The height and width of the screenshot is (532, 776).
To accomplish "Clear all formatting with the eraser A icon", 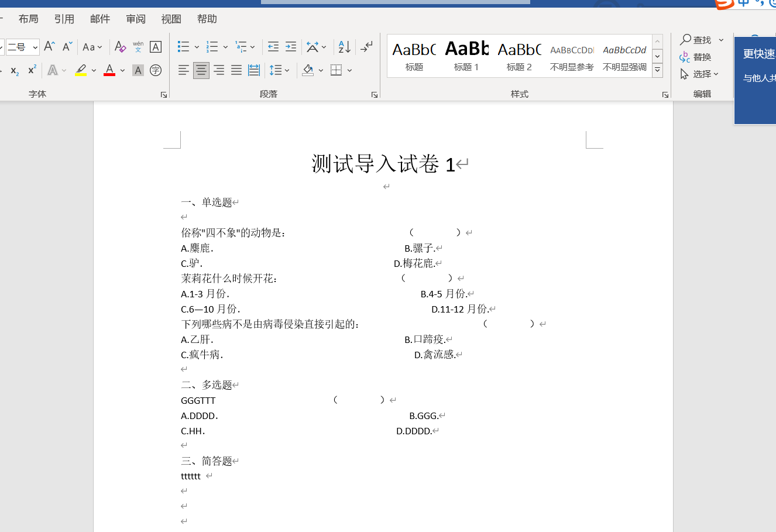I will (121, 47).
